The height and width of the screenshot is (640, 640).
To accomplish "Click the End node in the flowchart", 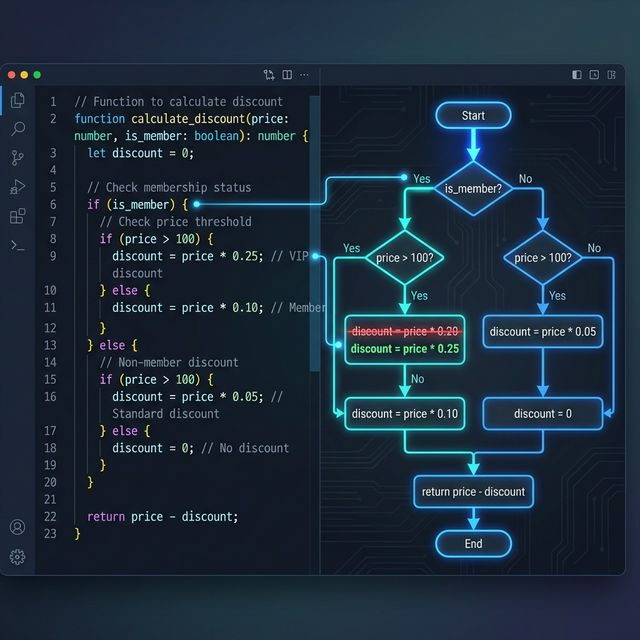I will (x=473, y=544).
